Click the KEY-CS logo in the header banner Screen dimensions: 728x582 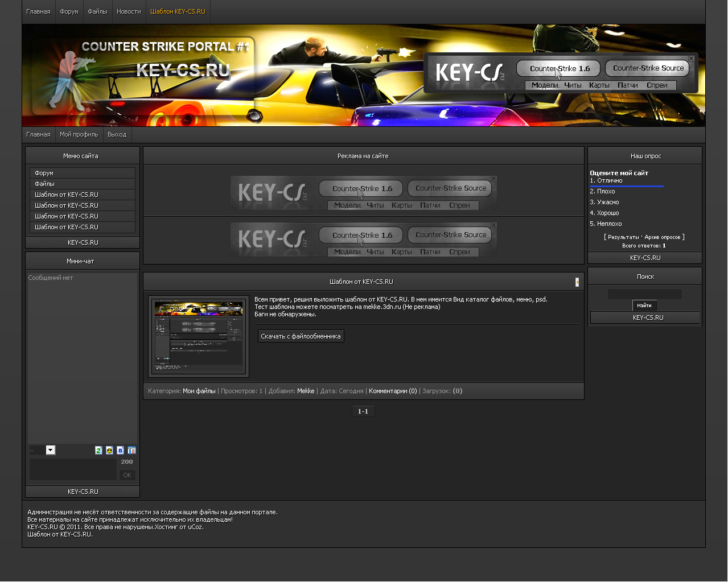[x=470, y=73]
